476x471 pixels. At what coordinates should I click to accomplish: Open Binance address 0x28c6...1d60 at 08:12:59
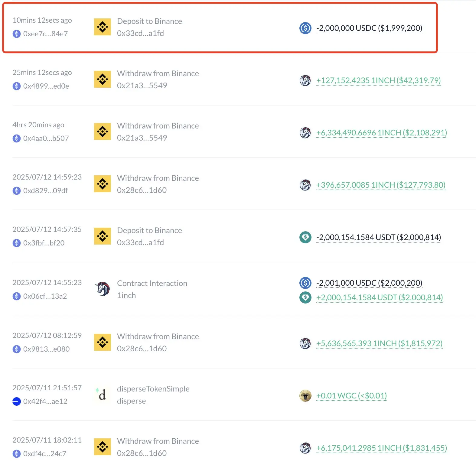(142, 349)
